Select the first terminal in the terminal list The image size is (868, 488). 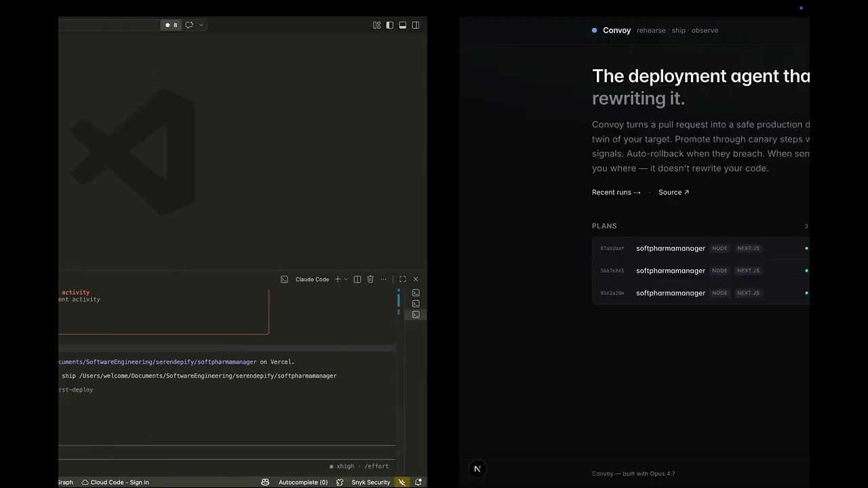click(x=416, y=293)
